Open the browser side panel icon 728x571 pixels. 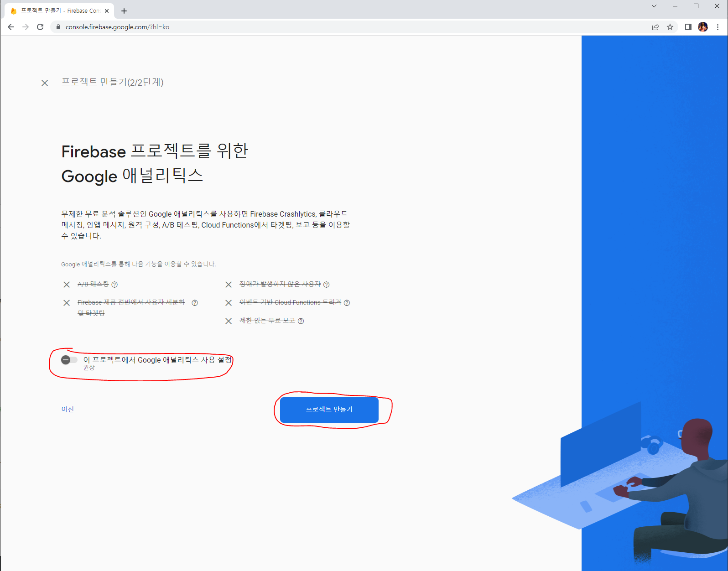688,27
